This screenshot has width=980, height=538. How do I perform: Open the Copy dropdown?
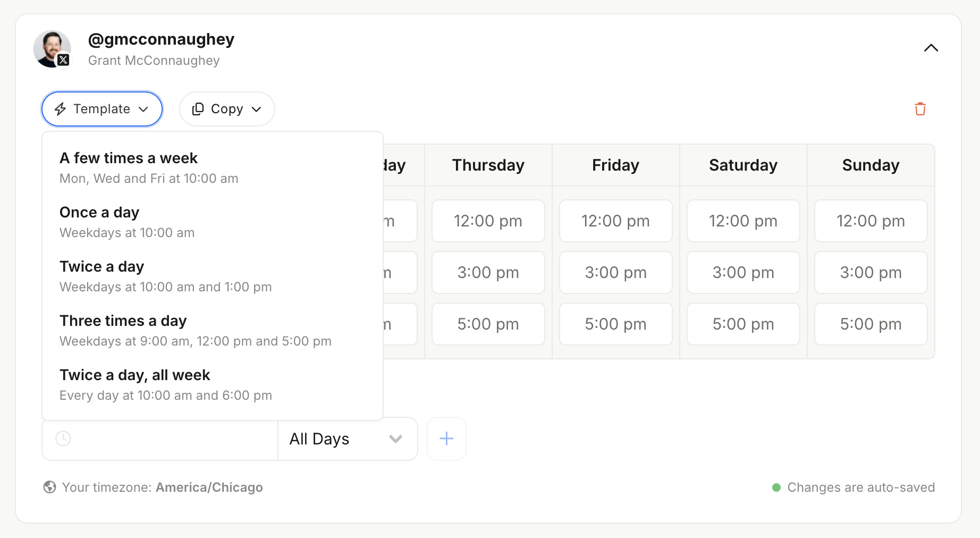tap(227, 109)
